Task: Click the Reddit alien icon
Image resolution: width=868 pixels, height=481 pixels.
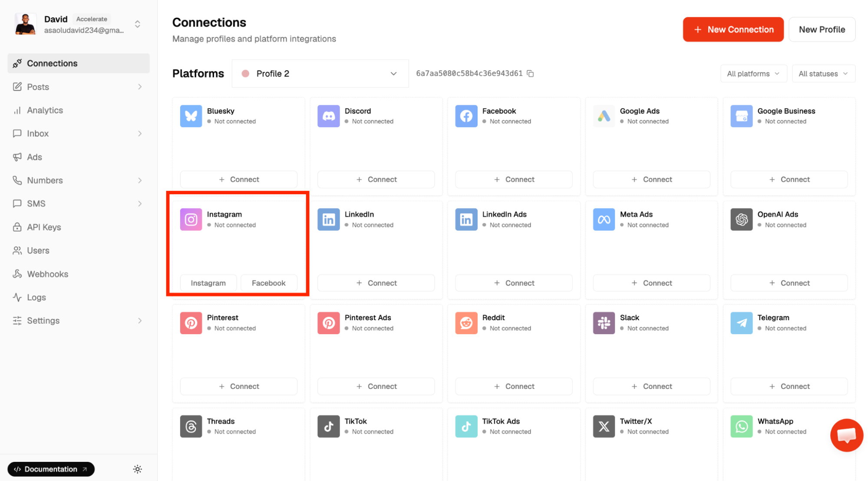Action: (466, 323)
